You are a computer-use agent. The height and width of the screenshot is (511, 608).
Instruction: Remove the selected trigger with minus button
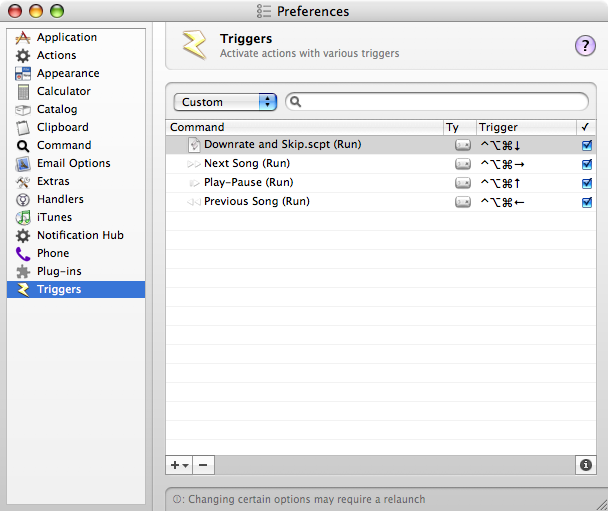tap(202, 465)
